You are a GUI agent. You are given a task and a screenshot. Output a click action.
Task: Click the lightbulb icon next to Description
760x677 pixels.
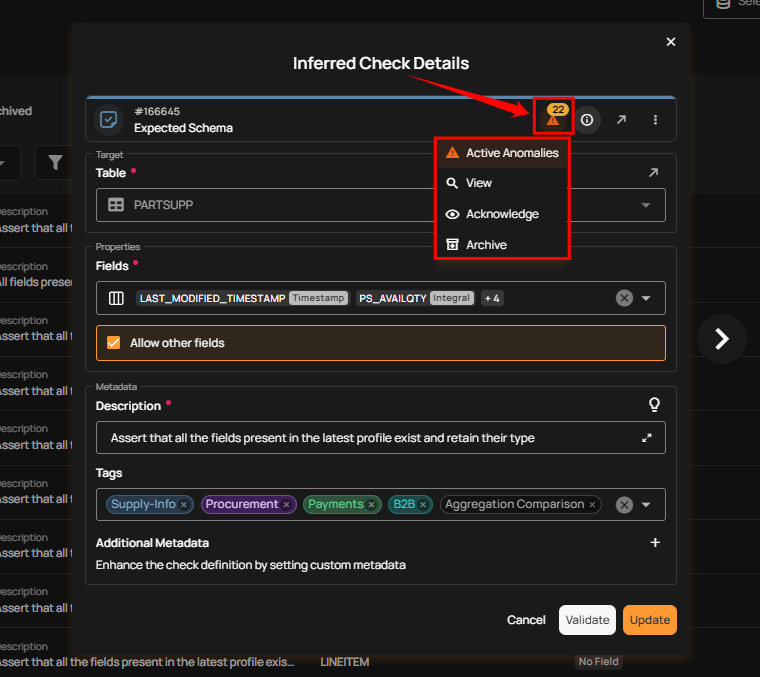pos(655,405)
